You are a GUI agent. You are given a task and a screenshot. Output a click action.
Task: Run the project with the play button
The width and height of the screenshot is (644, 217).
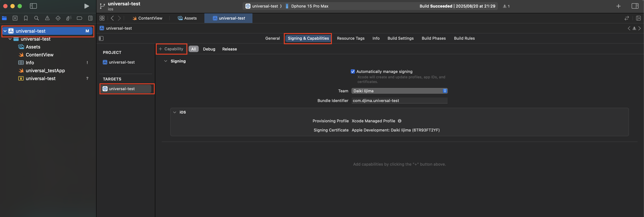point(86,6)
